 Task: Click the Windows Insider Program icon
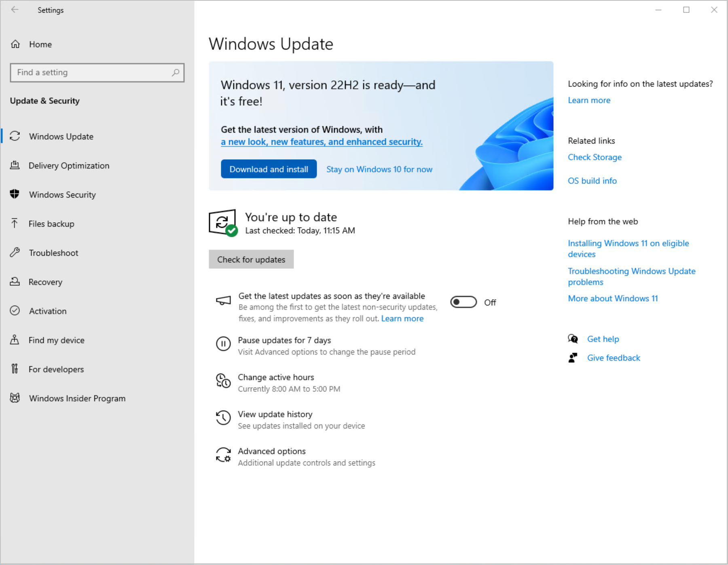point(15,398)
